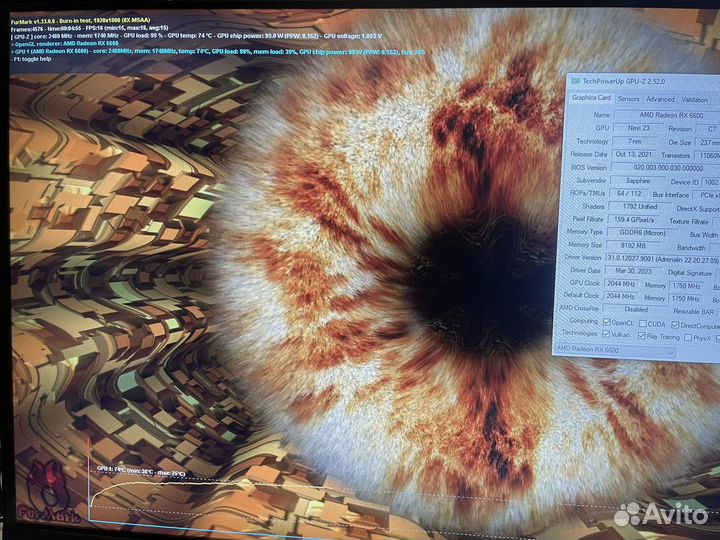The width and height of the screenshot is (720, 540).
Task: Select the Validation tab
Action: click(x=694, y=100)
